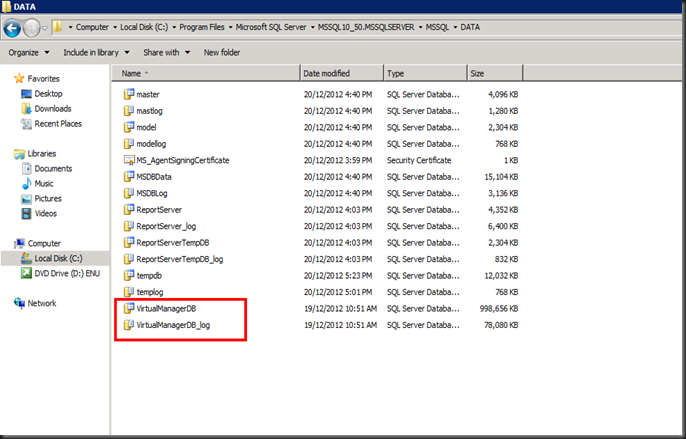686x439 pixels.
Task: Select Local Disk (C:) in navigation pane
Action: (x=58, y=258)
